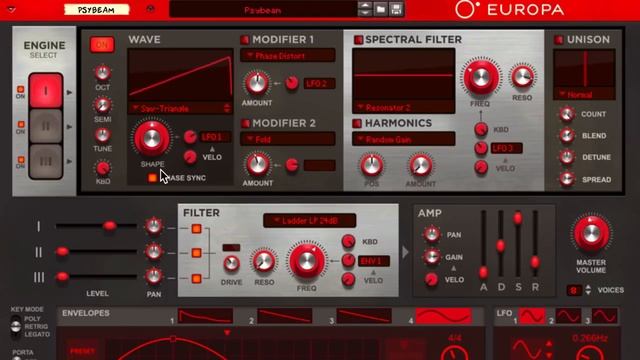Toggle Engine III ON indicator
640x360 pixels.
click(x=20, y=160)
